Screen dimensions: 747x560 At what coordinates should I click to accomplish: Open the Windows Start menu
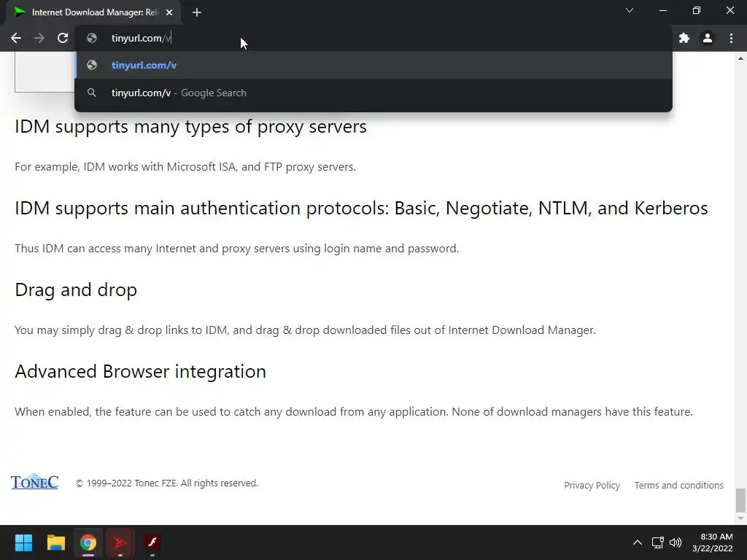pos(23,542)
